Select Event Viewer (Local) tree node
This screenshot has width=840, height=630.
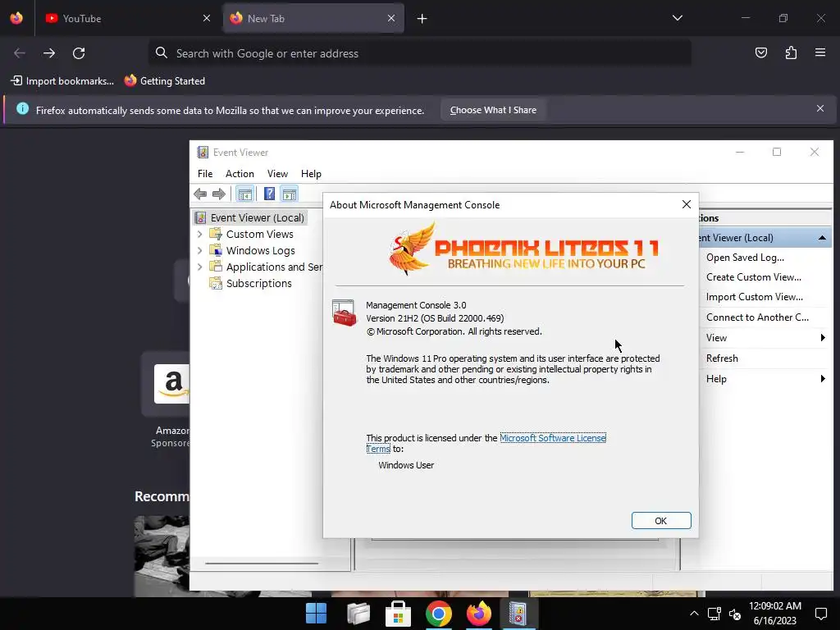point(257,217)
